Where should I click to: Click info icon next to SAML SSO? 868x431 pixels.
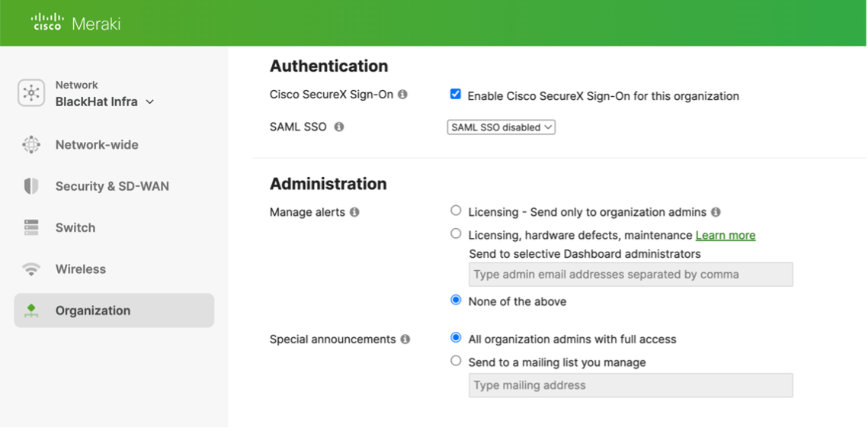[x=339, y=127]
